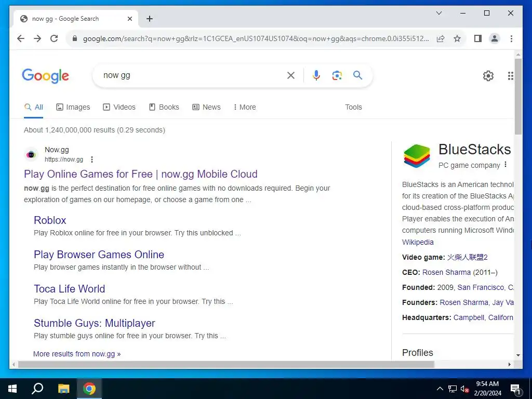Expand the More search filters menu
Viewport: 532px width, 399px height.
245,107
